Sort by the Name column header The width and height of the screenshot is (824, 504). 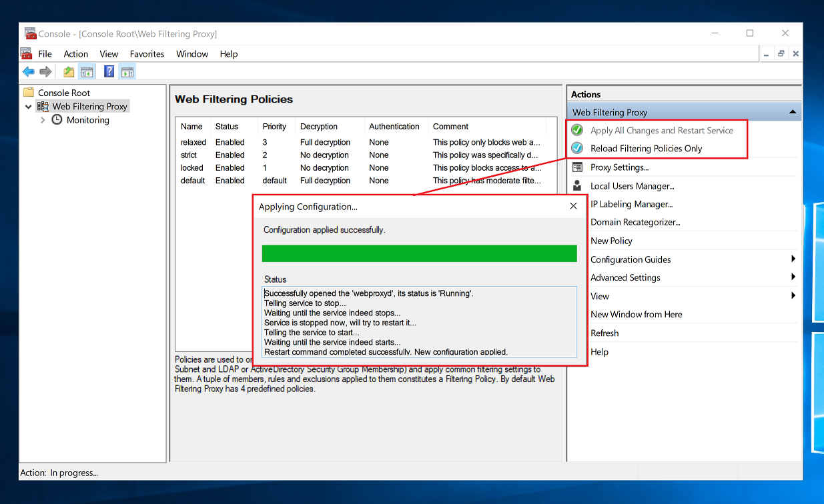(193, 126)
